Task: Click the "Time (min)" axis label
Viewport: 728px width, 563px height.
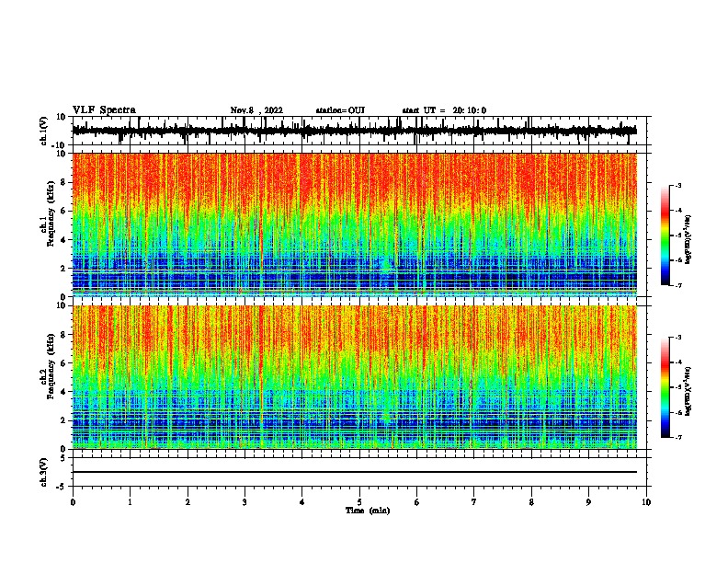Action: tap(368, 511)
